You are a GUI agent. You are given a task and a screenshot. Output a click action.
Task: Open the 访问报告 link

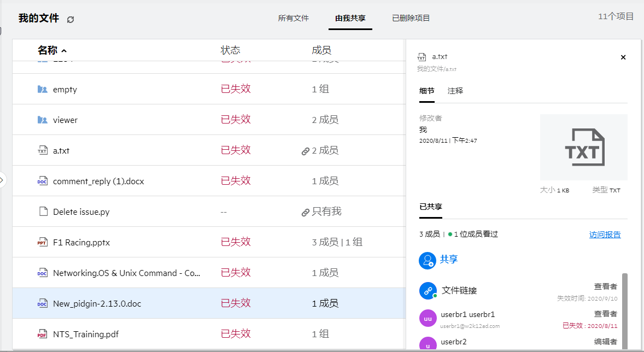(x=605, y=234)
